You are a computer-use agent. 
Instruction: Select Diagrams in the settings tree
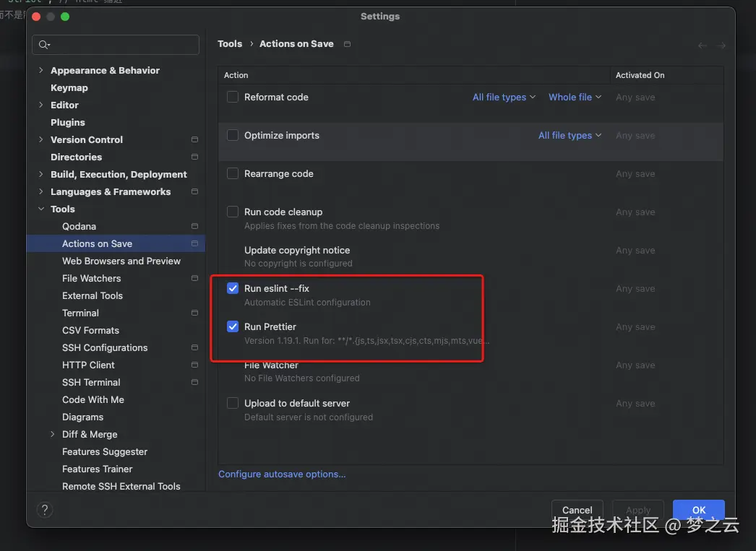point(82,417)
